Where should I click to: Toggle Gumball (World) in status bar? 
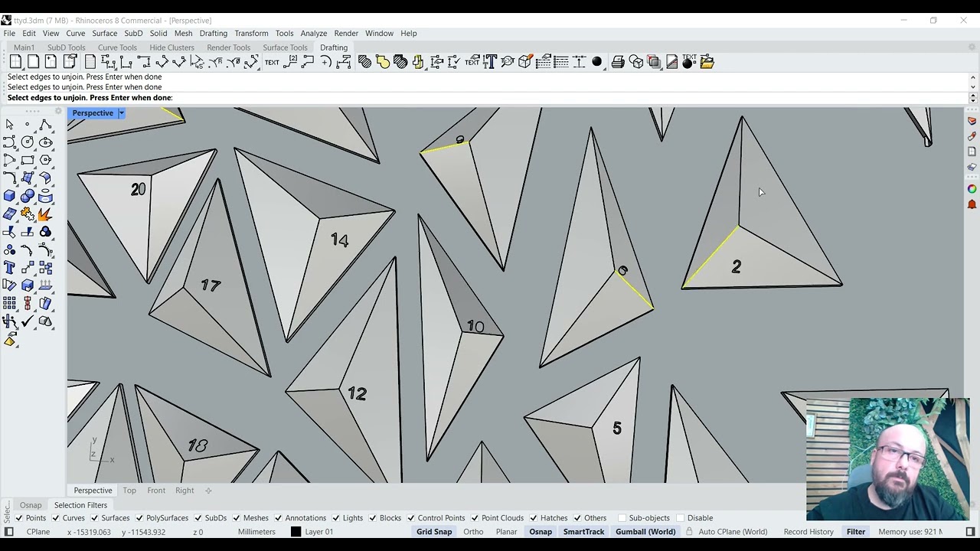(x=645, y=532)
